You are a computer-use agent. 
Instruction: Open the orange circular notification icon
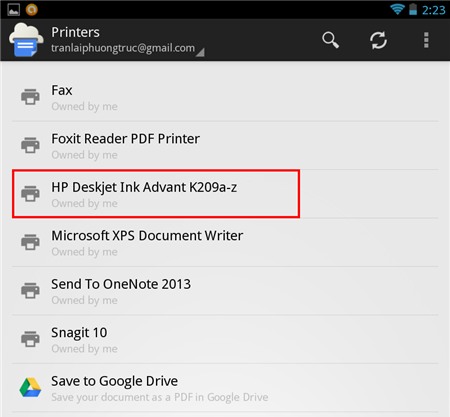[32, 10]
